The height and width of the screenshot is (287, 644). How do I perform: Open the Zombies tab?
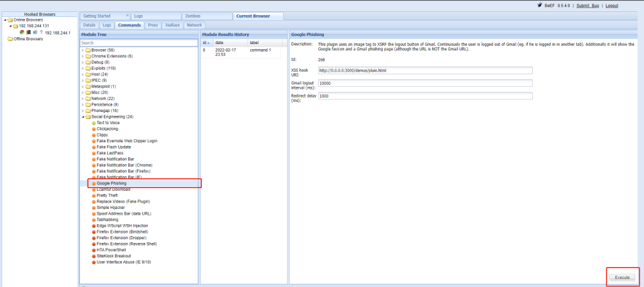(x=206, y=16)
